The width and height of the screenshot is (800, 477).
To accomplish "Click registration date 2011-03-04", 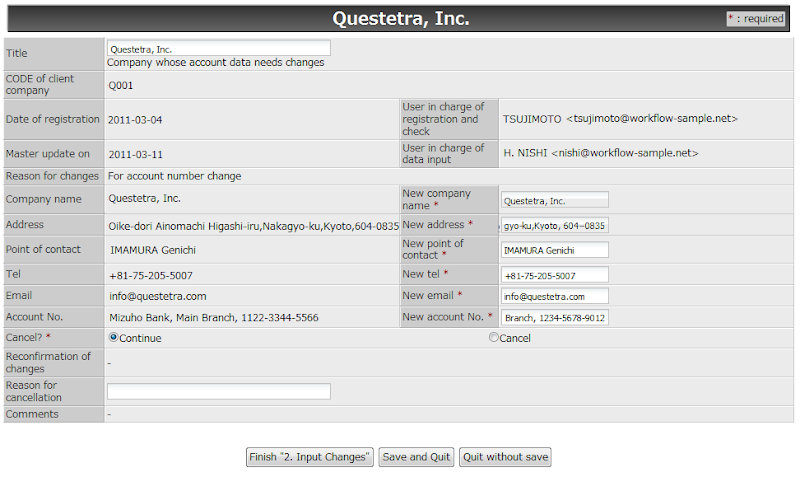I will tap(135, 120).
